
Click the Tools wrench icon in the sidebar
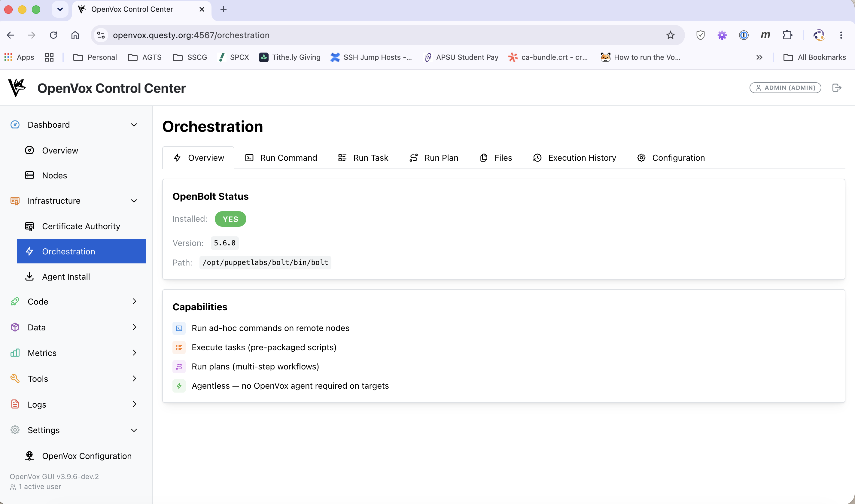pos(15,378)
